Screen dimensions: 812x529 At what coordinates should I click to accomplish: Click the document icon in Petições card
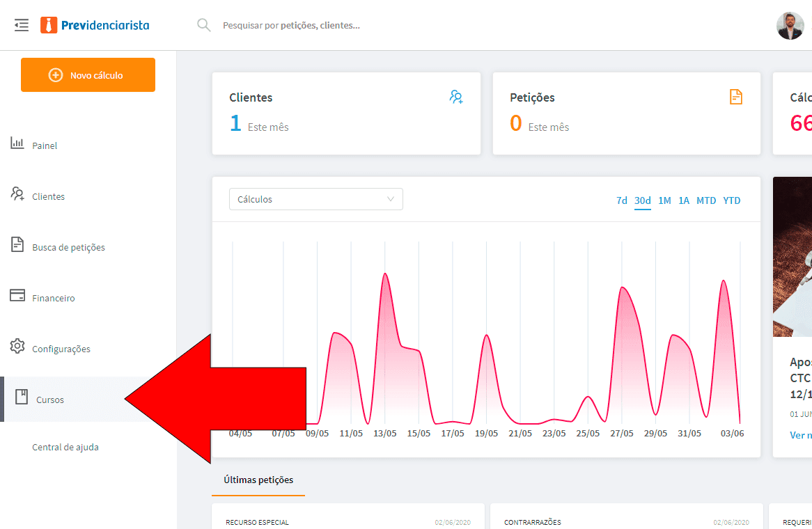point(735,97)
